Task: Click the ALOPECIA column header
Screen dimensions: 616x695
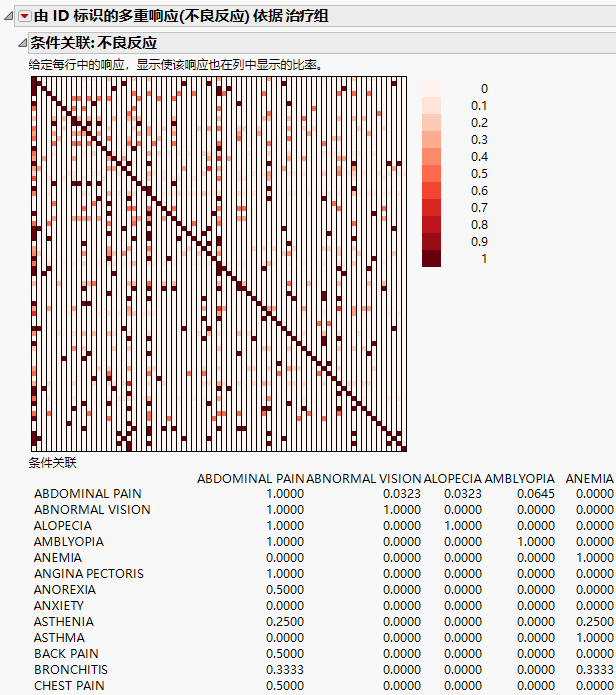Action: click(x=452, y=479)
